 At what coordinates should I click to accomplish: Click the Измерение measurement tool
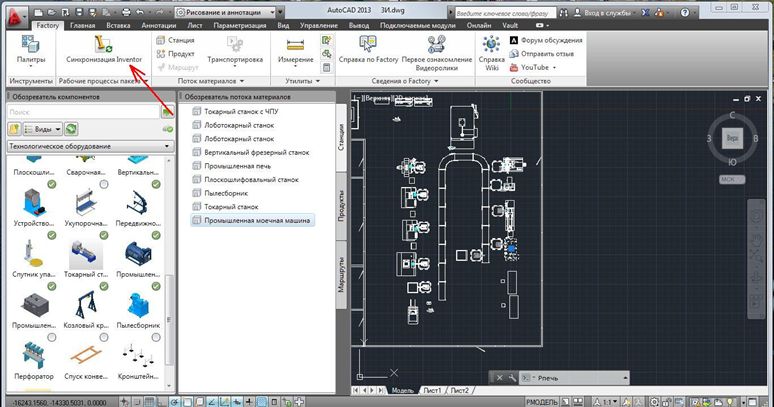[295, 45]
